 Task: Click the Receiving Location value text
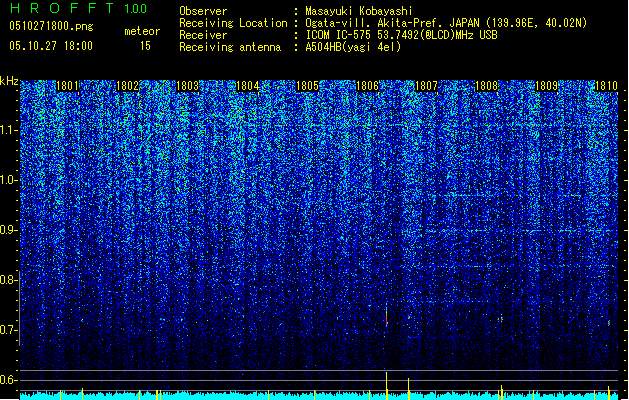(x=446, y=23)
